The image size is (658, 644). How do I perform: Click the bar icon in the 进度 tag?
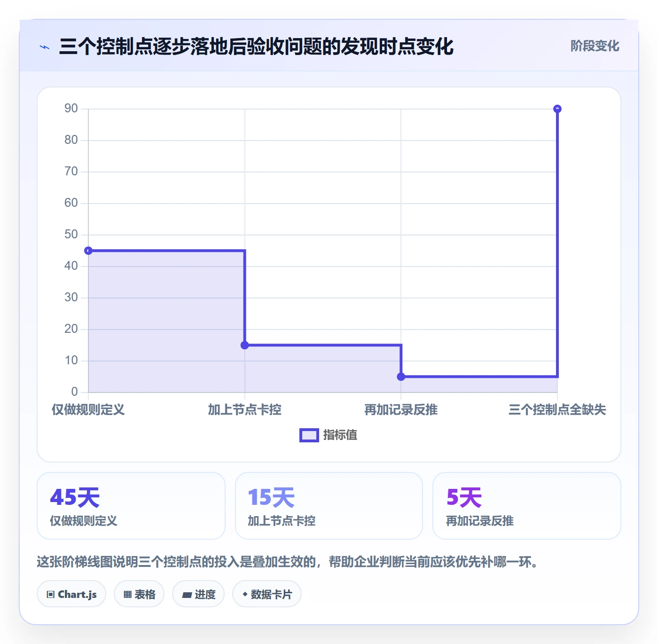pyautogui.click(x=187, y=595)
